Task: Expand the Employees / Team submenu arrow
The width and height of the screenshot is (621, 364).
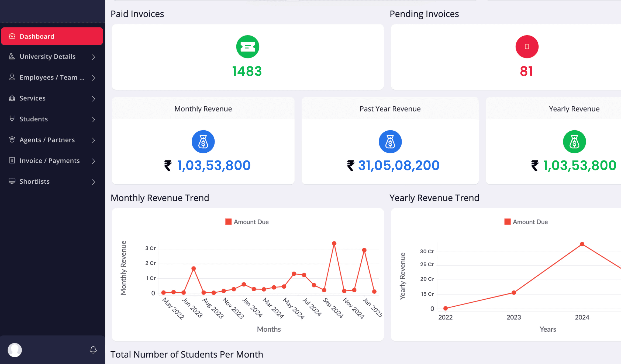Action: coord(94,78)
